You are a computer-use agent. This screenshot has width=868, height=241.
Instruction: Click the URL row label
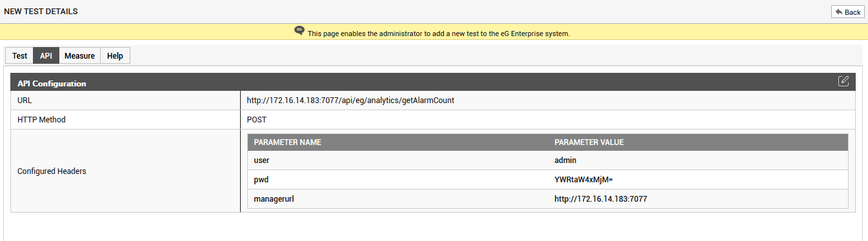point(25,101)
